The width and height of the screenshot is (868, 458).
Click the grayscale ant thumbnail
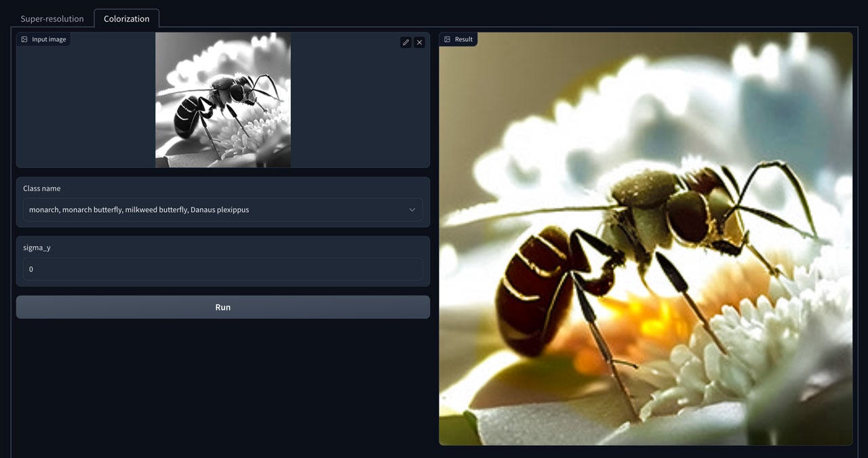pyautogui.click(x=222, y=100)
